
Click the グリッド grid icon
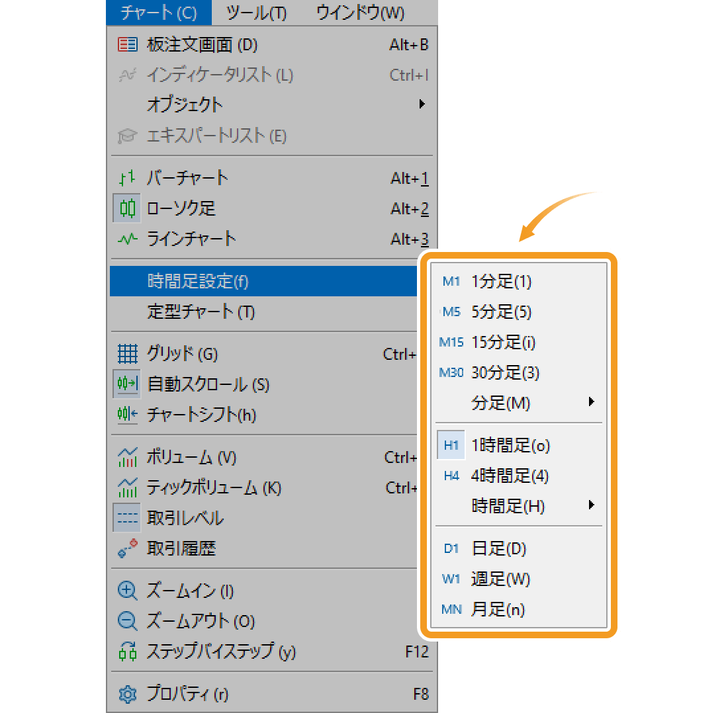tap(127, 354)
